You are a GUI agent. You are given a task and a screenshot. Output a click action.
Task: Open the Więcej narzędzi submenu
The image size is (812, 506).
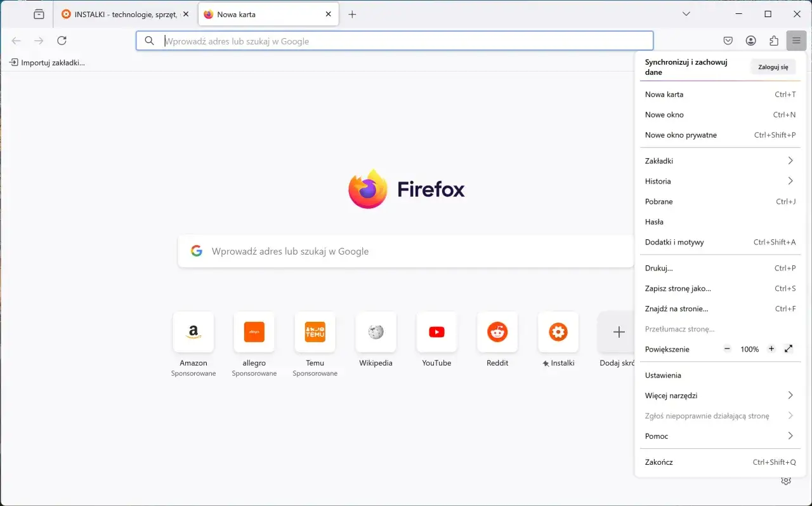pos(720,395)
